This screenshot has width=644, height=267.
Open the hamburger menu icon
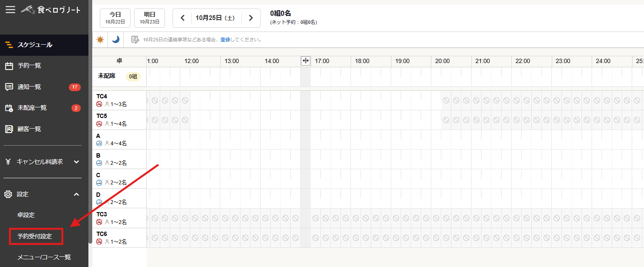coord(10,9)
